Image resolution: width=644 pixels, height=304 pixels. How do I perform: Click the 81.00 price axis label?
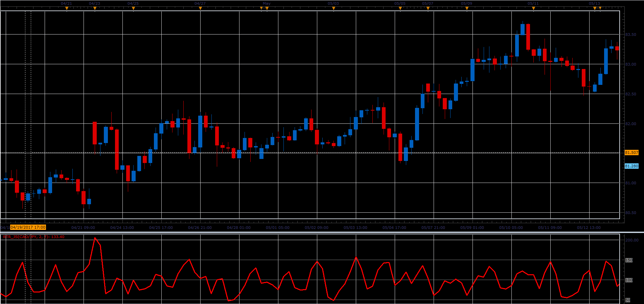tap(630, 183)
